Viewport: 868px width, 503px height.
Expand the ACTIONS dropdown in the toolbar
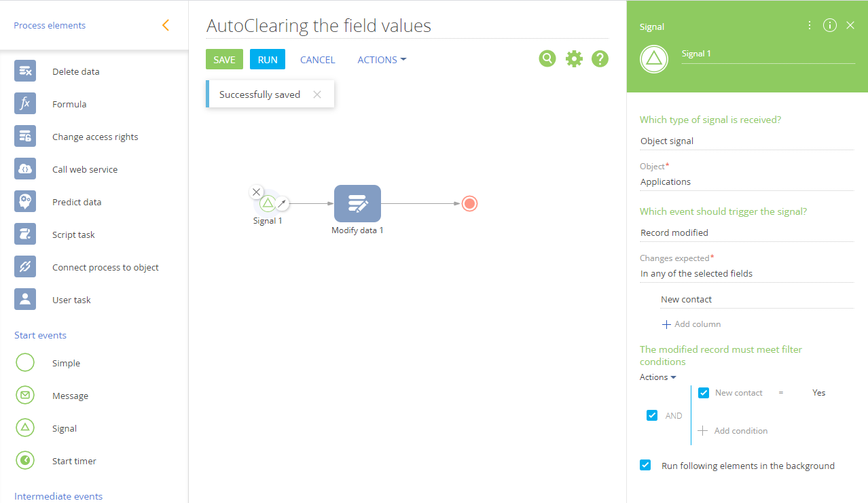point(382,60)
